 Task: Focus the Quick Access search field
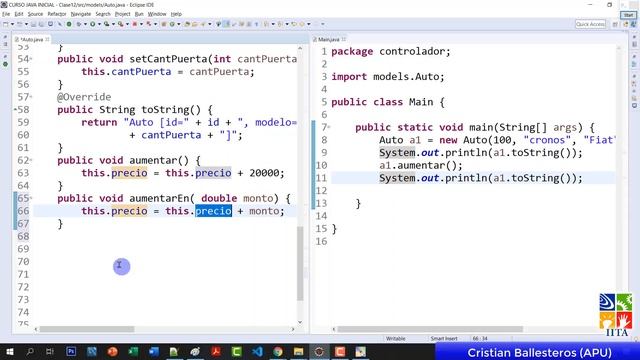coord(590,24)
